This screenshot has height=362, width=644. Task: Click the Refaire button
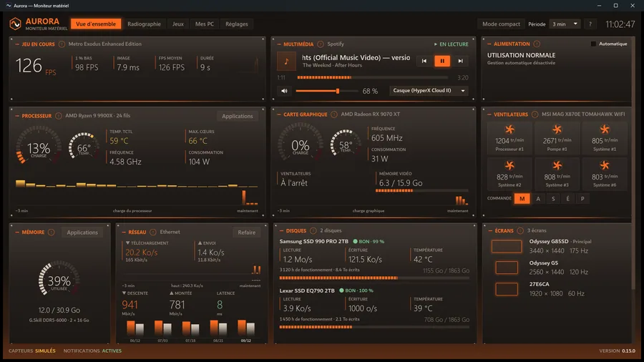coord(246,233)
